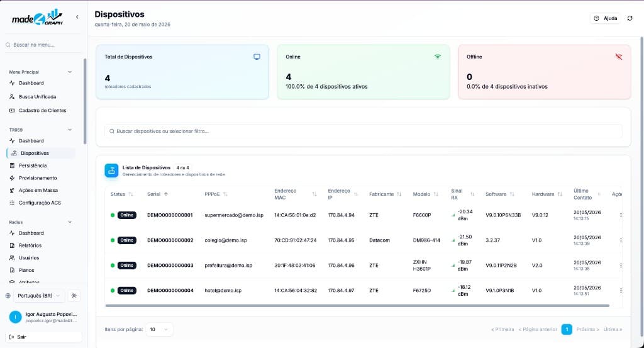Viewport: 644px width, 348px height.
Task: Click the Sair logout button
Action: point(43,337)
